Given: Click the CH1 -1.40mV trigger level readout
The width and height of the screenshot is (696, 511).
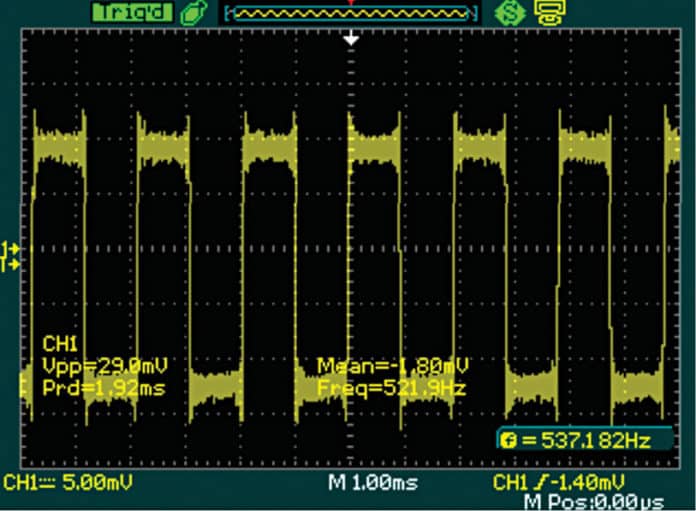Looking at the screenshot, I should 559,482.
